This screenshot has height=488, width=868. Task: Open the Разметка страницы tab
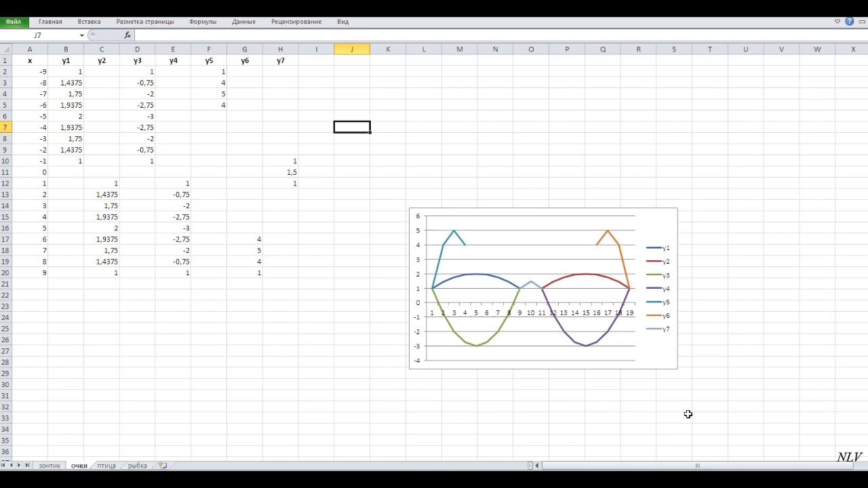point(145,22)
